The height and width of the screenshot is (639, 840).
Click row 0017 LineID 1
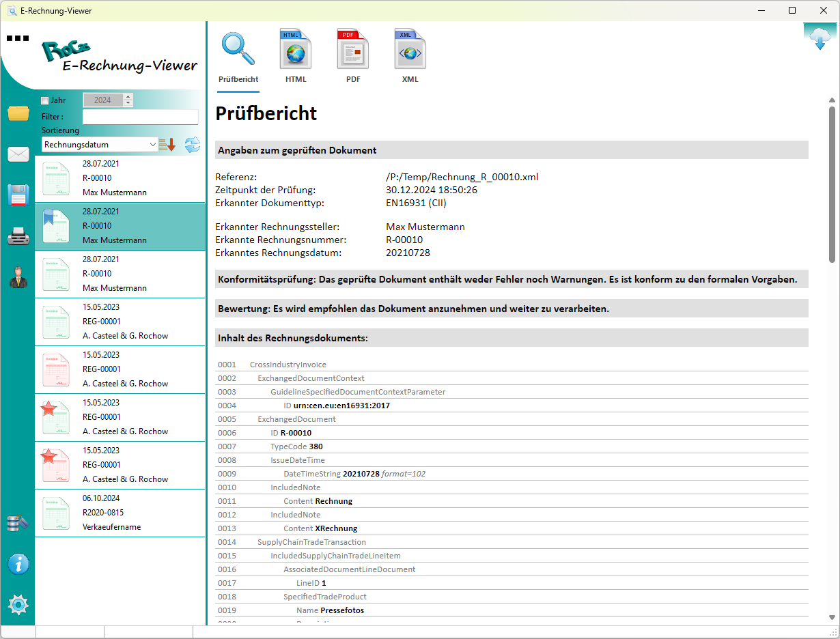[512, 583]
